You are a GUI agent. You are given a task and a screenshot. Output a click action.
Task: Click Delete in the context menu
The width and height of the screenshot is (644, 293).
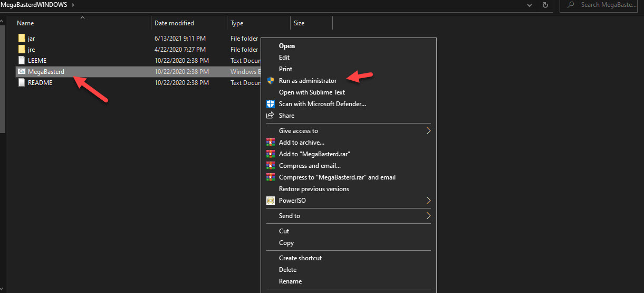[x=287, y=270]
